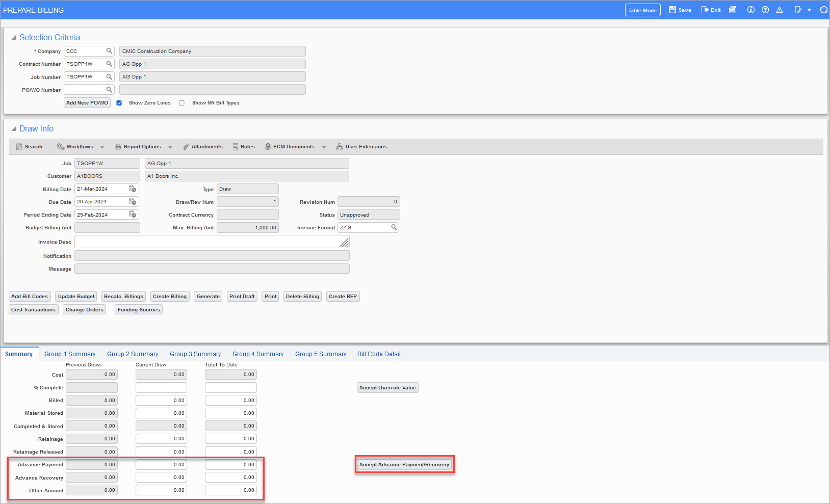Collapse the Selection Criteria section

pos(14,37)
